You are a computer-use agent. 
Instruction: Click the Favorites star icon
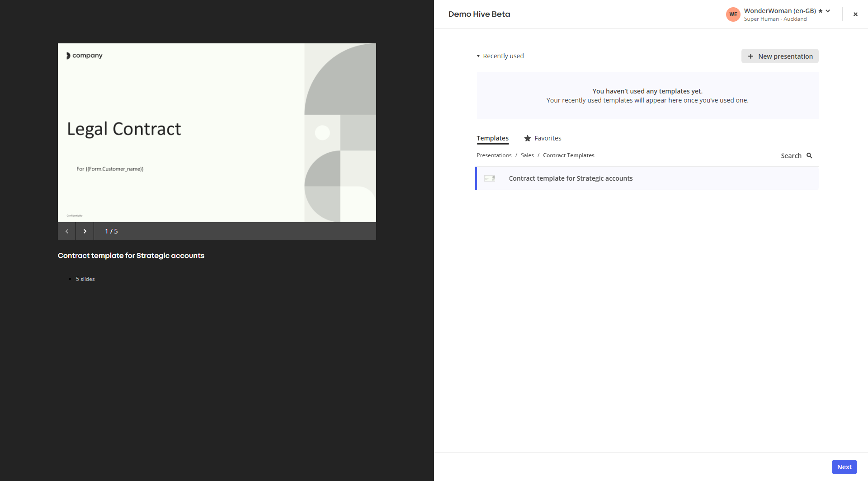click(527, 138)
